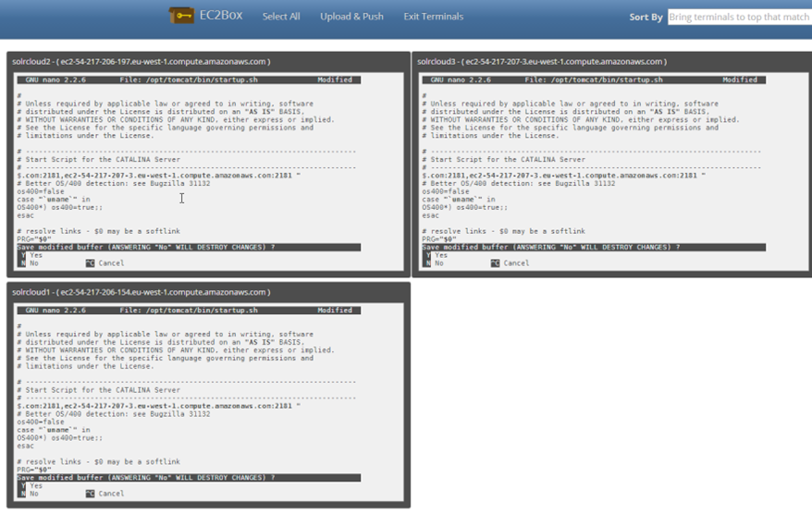Viewport: 812px width, 512px height.
Task: Select the solrcloud1 terminal title bar
Action: pyautogui.click(x=208, y=292)
